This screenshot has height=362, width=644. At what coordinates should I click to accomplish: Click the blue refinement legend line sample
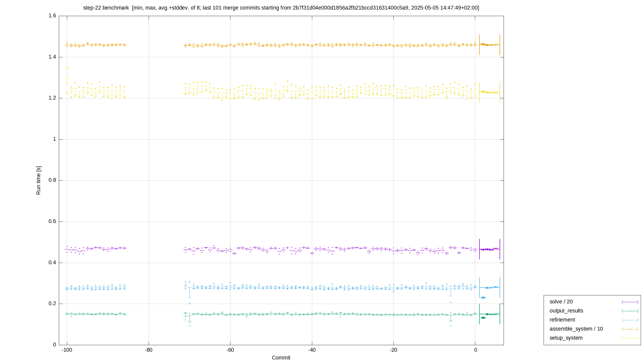click(630, 320)
